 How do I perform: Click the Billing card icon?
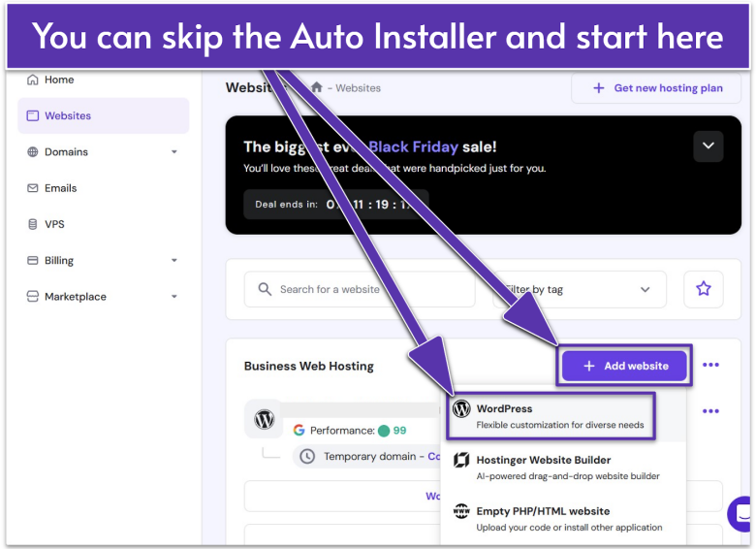click(32, 261)
